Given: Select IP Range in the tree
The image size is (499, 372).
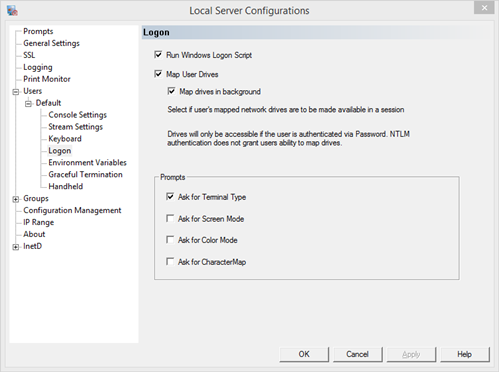Looking at the screenshot, I should point(38,222).
